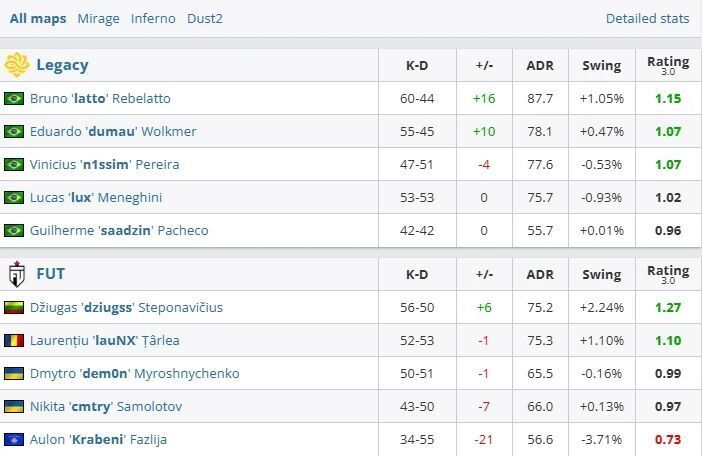Open Eduardo 'dumau' Wolkmer's player profile
Viewport: 702px width, 456px height.
113,131
